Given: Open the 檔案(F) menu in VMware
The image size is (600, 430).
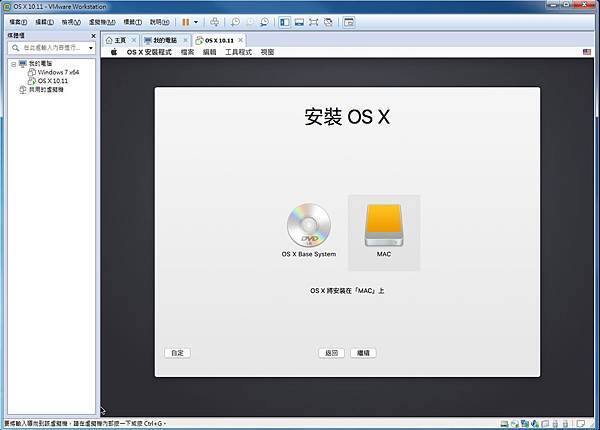Looking at the screenshot, I should click(x=18, y=22).
